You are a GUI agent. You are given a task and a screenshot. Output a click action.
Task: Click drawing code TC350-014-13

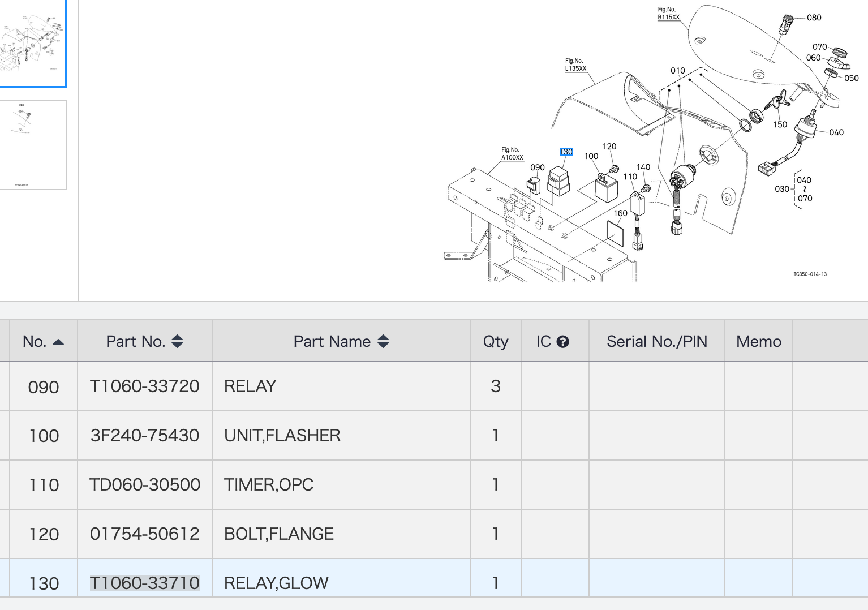[810, 274]
